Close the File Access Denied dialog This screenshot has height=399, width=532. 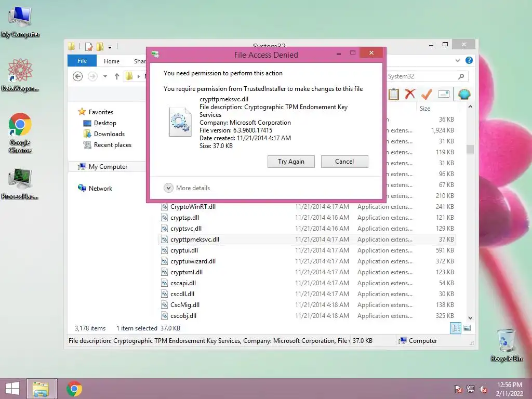(x=371, y=52)
